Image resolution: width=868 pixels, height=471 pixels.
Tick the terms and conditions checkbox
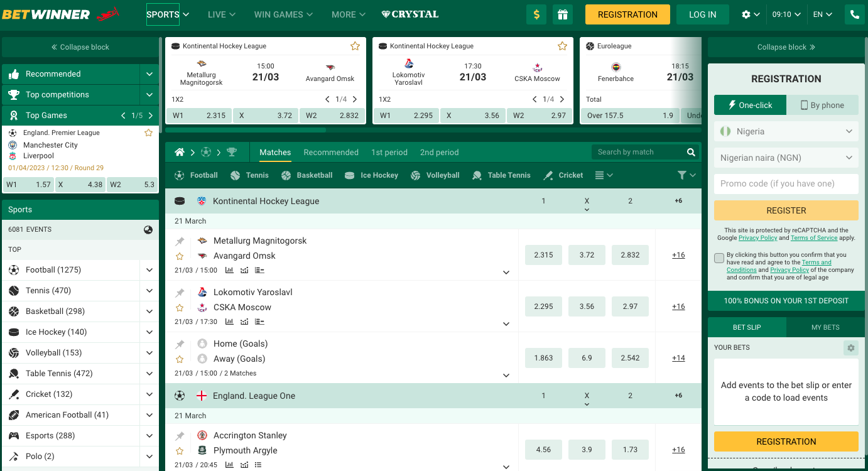point(719,258)
